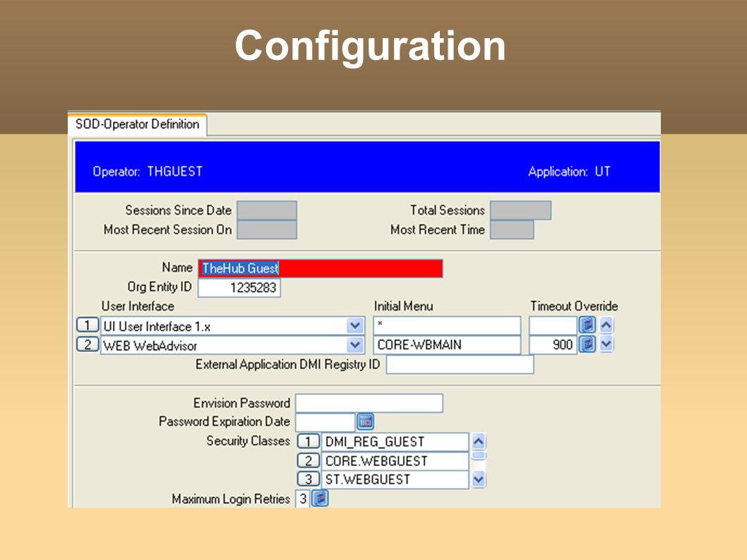Click the Name field with TheHub Guest

[320, 268]
